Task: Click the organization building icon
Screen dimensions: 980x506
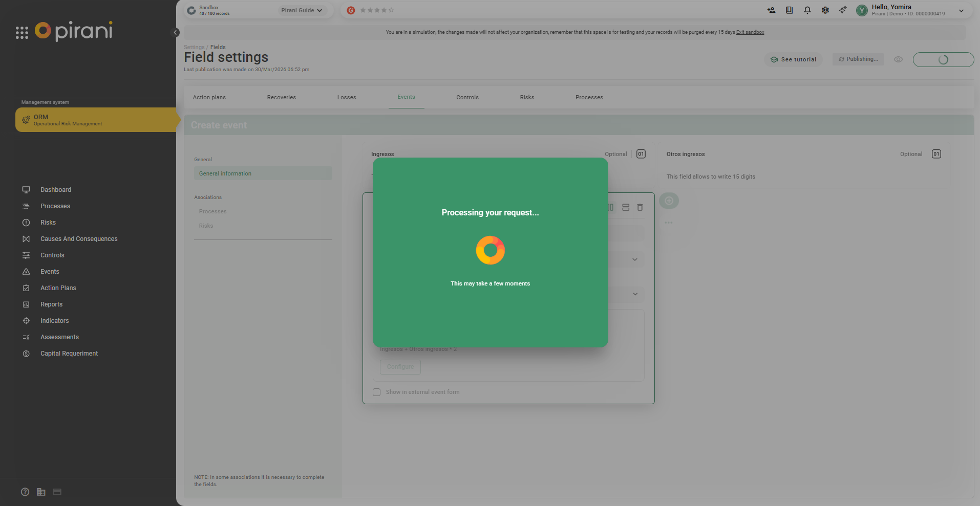Action: coord(41,492)
